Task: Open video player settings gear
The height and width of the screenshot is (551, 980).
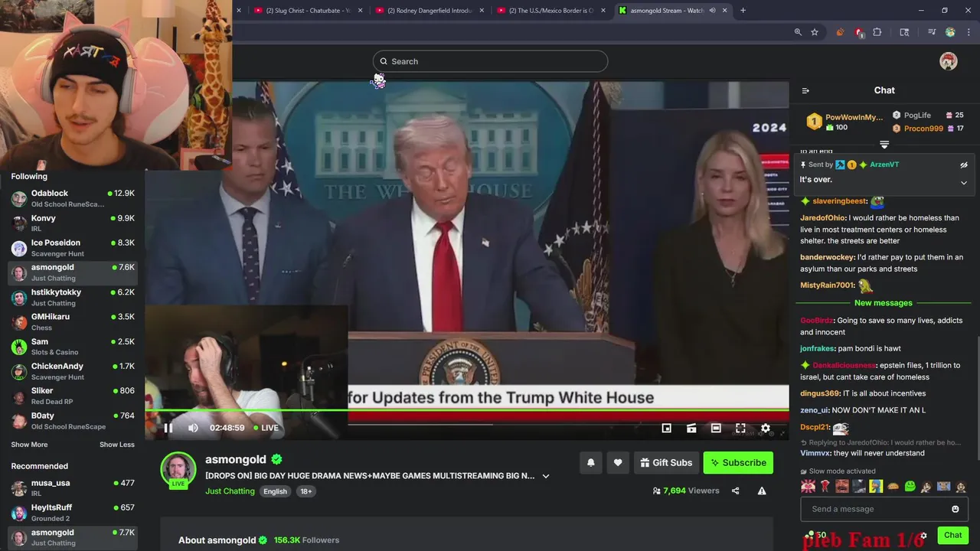Action: pyautogui.click(x=765, y=429)
